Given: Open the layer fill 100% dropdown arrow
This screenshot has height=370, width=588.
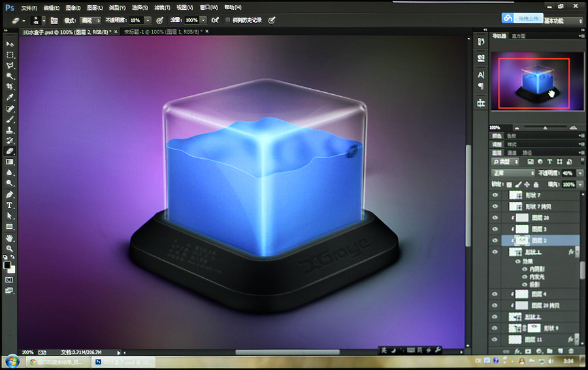Looking at the screenshot, I should coord(580,184).
